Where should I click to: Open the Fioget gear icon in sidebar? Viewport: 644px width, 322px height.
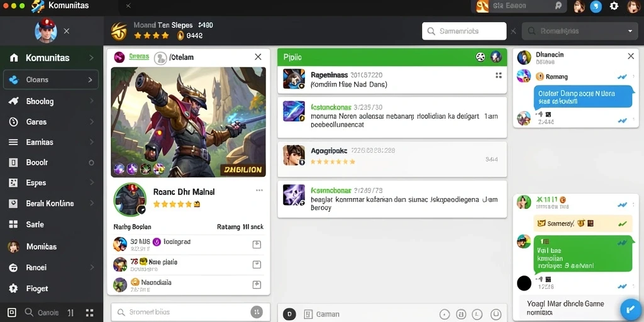tap(14, 288)
